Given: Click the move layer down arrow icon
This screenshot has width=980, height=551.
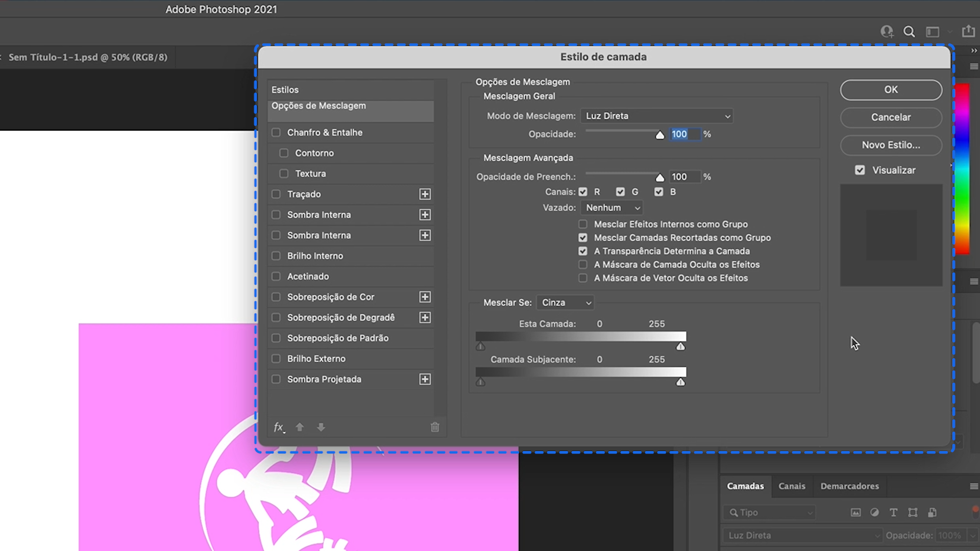Looking at the screenshot, I should (x=321, y=427).
